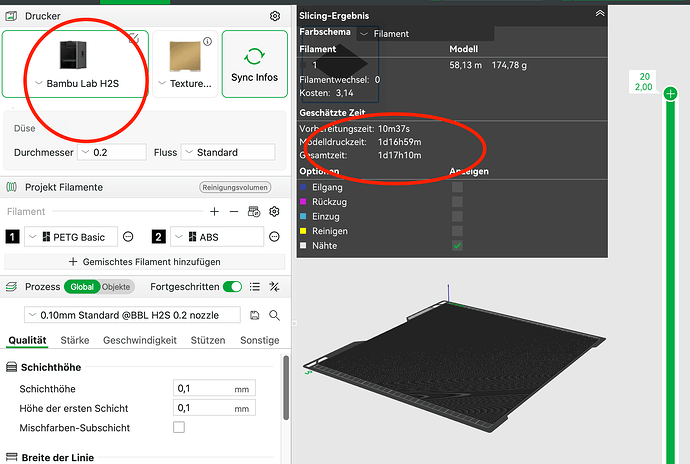Click the Breite der Linie section icon
Screen dimensions: 690x464
(x=11, y=457)
